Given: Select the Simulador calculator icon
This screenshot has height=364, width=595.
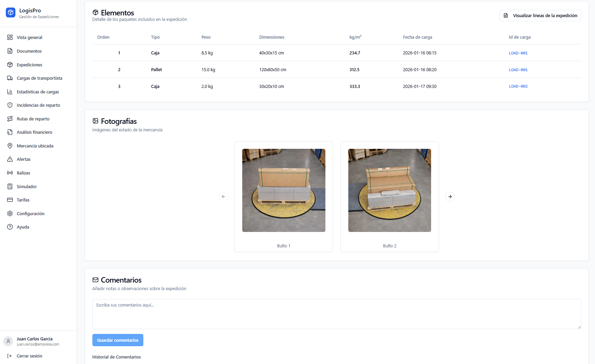Looking at the screenshot, I should coord(10,186).
